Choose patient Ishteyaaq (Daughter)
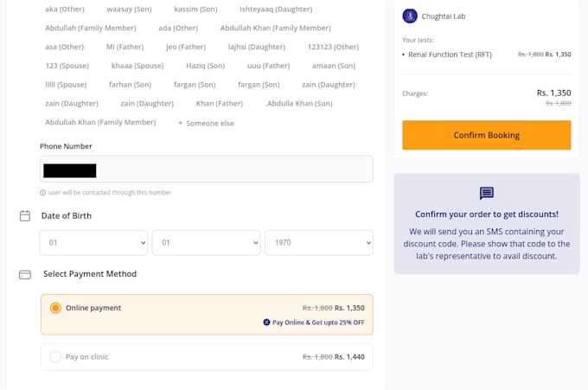The height and width of the screenshot is (390, 588). click(276, 9)
